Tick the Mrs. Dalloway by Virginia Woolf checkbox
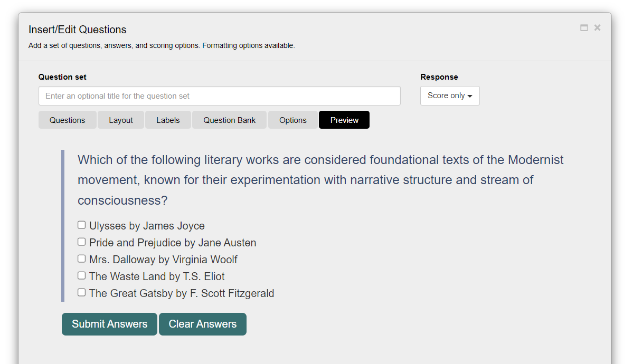Image resolution: width=633 pixels, height=364 pixels. pos(81,258)
